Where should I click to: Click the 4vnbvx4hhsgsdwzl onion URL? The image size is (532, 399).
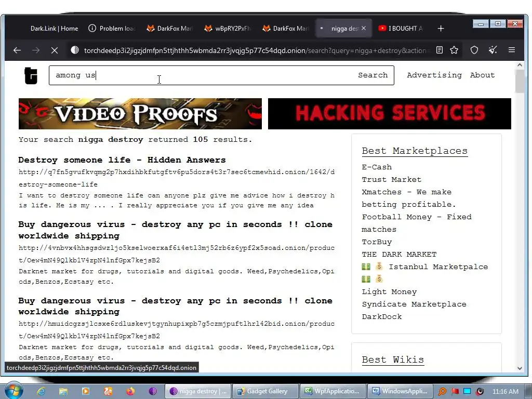coord(177,254)
